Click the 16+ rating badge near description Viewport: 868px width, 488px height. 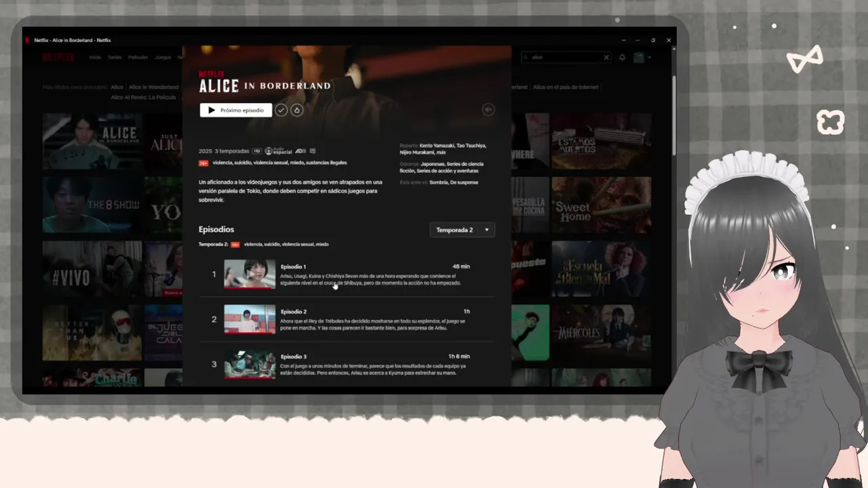203,163
